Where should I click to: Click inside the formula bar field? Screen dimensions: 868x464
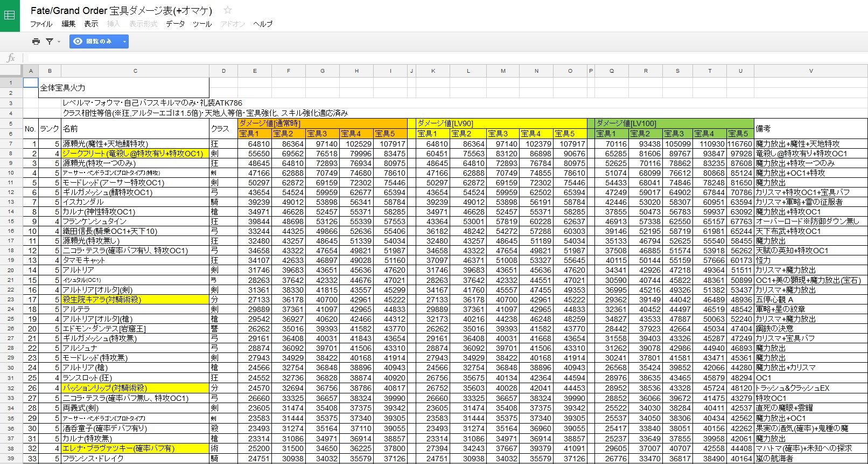447,58
